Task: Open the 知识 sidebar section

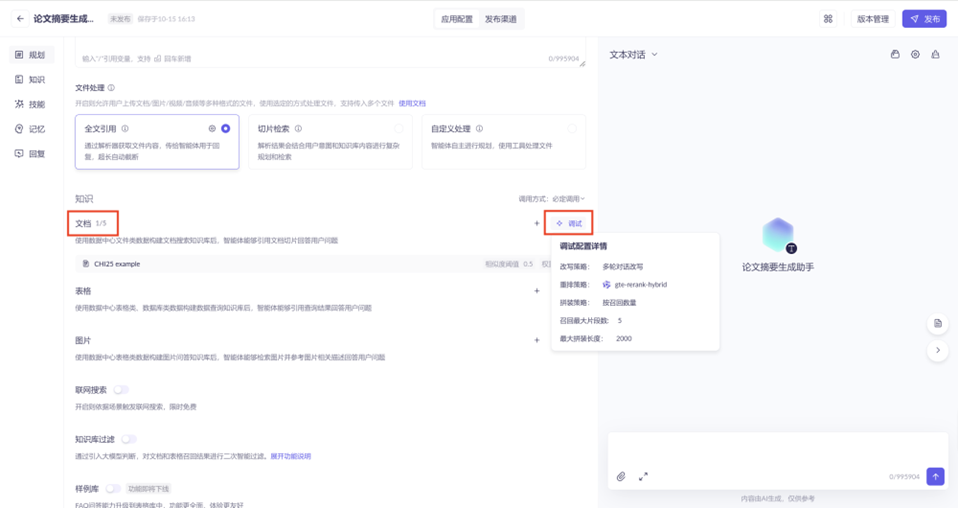Action: coord(31,79)
